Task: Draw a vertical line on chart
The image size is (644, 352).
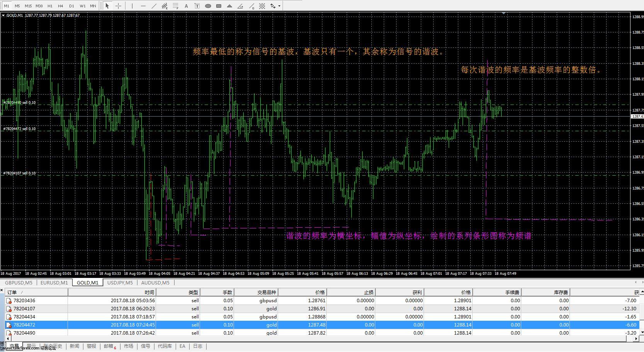Action: click(132, 6)
